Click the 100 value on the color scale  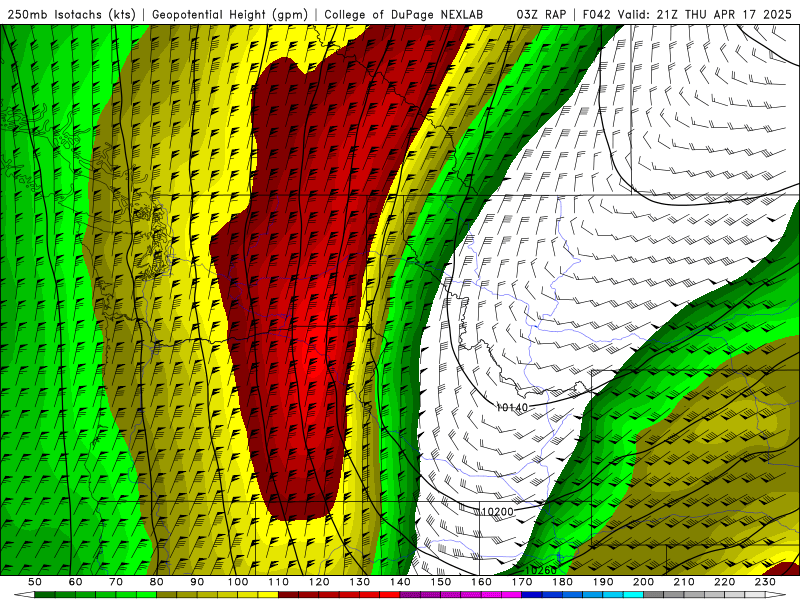(238, 582)
